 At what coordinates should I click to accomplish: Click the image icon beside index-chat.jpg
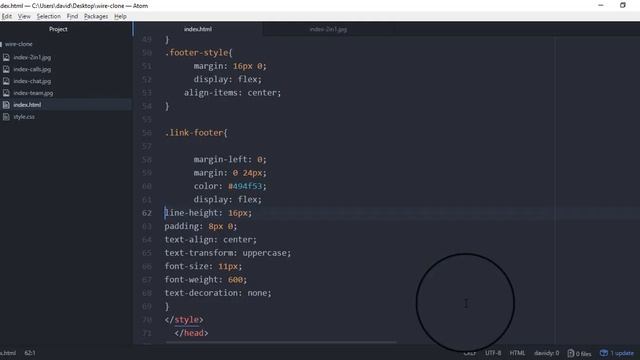[x=6, y=81]
